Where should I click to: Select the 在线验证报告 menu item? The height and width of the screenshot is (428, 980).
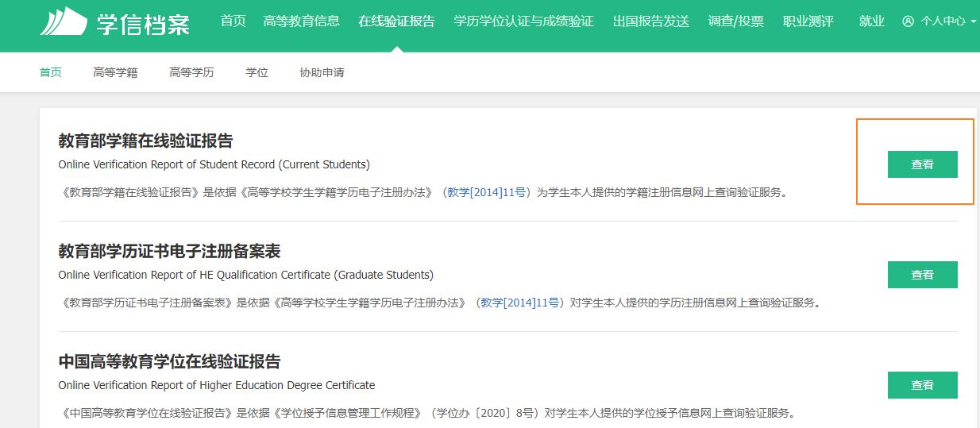[x=397, y=21]
